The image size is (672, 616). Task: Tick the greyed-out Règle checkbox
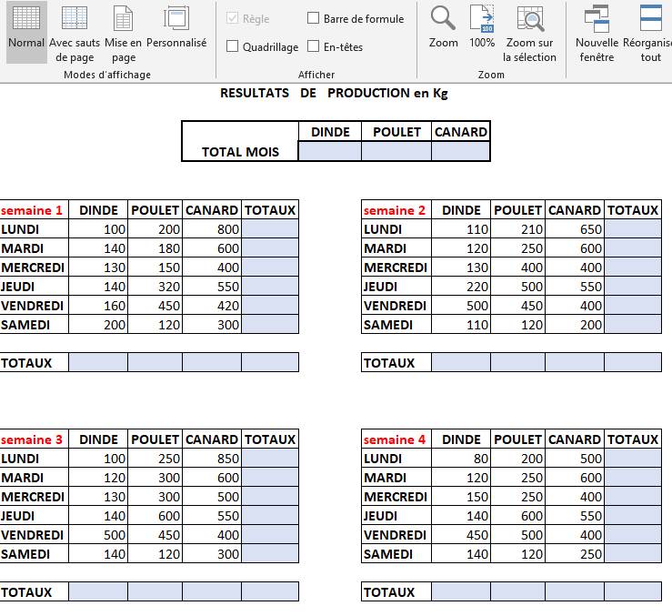click(233, 18)
